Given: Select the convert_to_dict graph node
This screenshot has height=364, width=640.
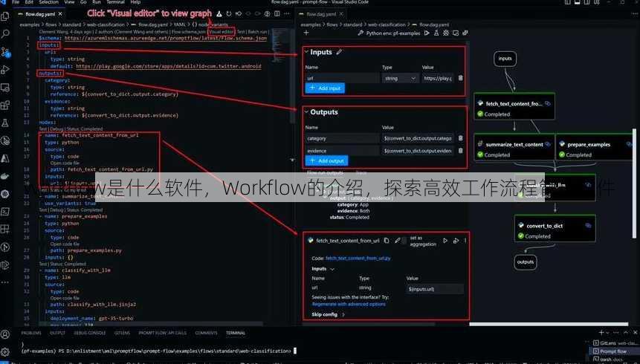Looking at the screenshot, I should pyautogui.click(x=555, y=228).
